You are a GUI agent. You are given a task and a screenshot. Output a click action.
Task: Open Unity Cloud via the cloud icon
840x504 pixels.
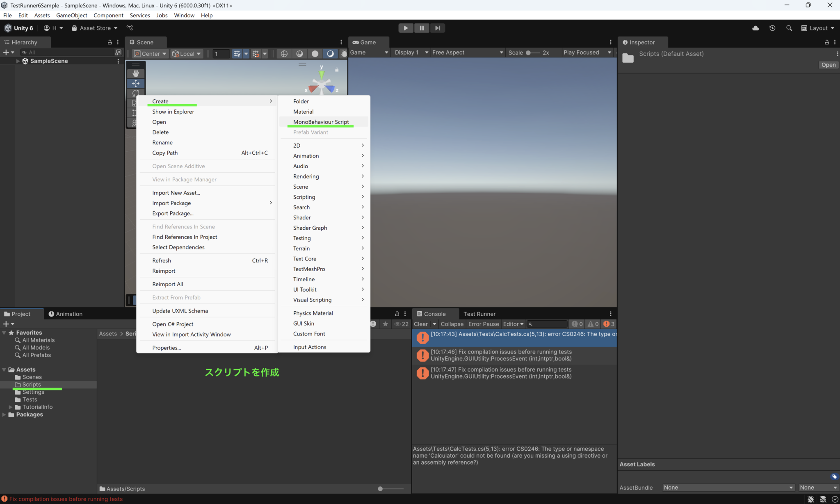(755, 28)
